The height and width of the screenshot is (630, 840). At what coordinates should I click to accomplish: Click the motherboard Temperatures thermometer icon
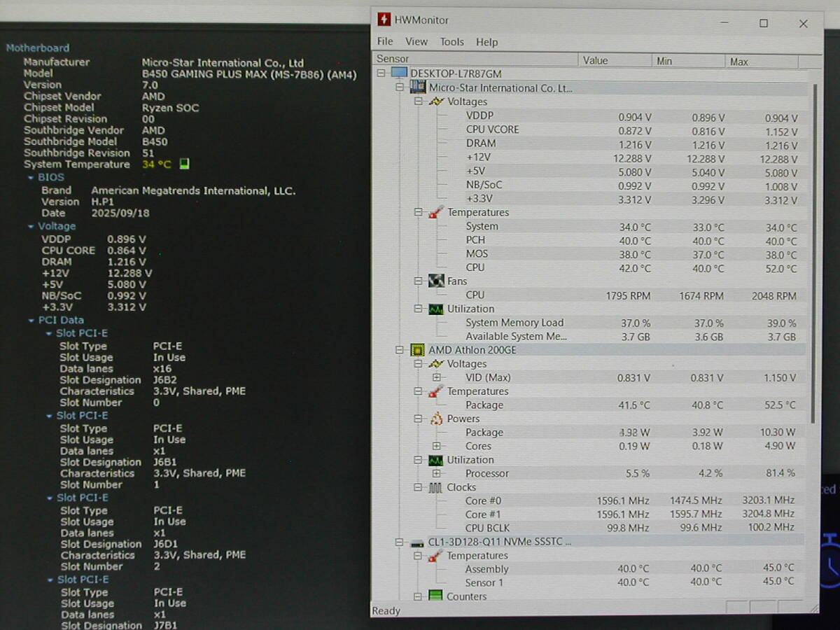pos(436,212)
